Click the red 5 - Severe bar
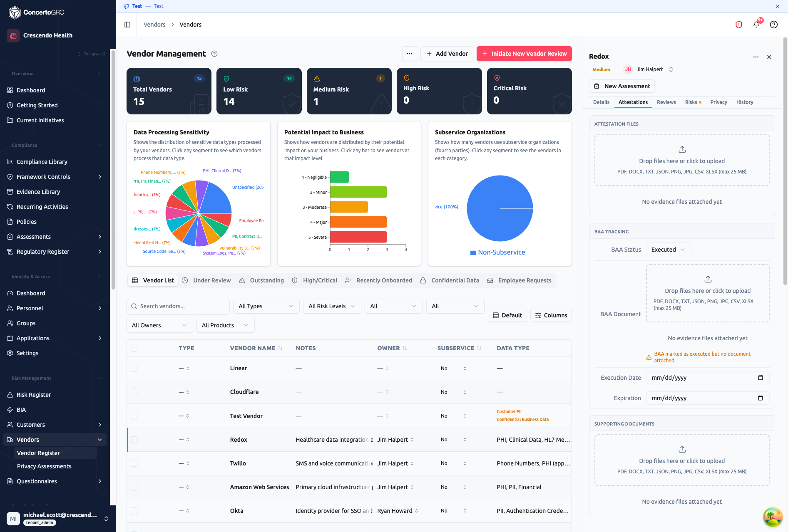This screenshot has height=532, width=788. tap(358, 237)
